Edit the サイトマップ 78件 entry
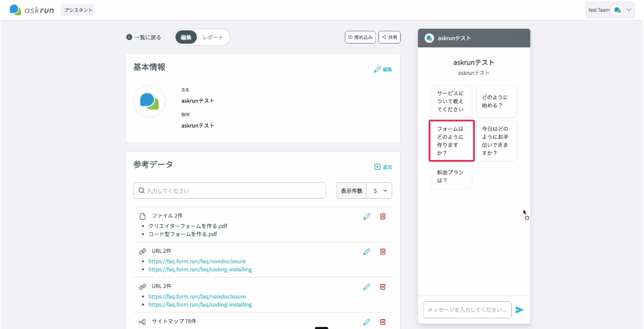This screenshot has width=644, height=329. (367, 322)
